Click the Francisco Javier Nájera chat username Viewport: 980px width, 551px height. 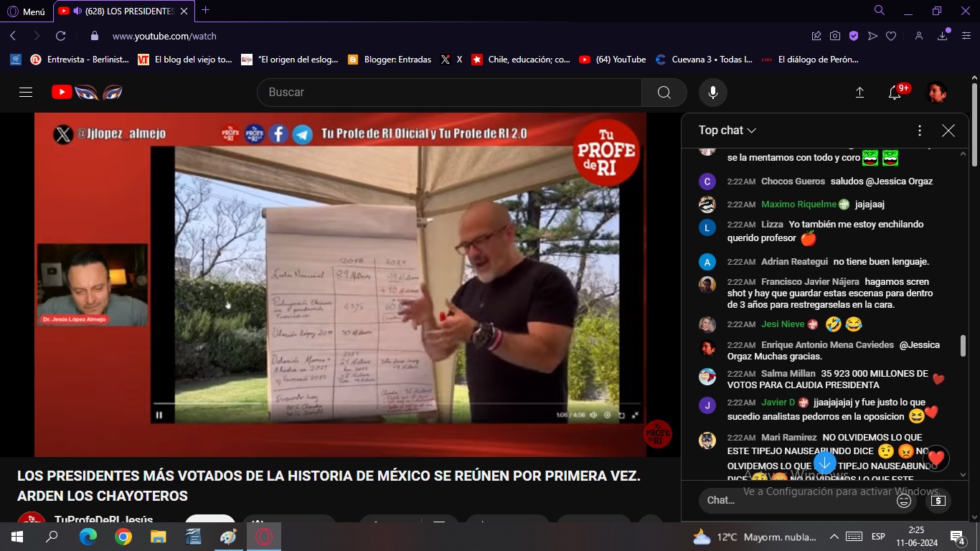[x=810, y=282]
